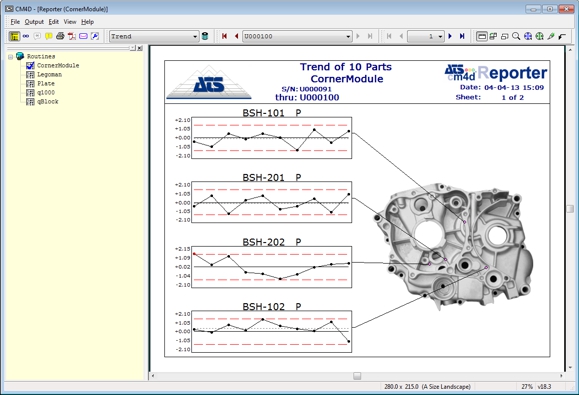Screen dimensions: 579x395
Task: Click the black return arrow icon
Action: (562, 36)
